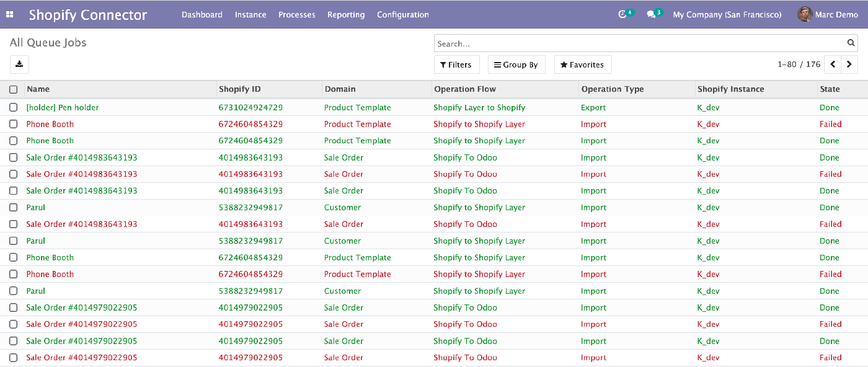Image resolution: width=868 pixels, height=367 pixels.
Task: Tick checkbox of first Sale Order #4014983643193 row
Action: pos(14,157)
